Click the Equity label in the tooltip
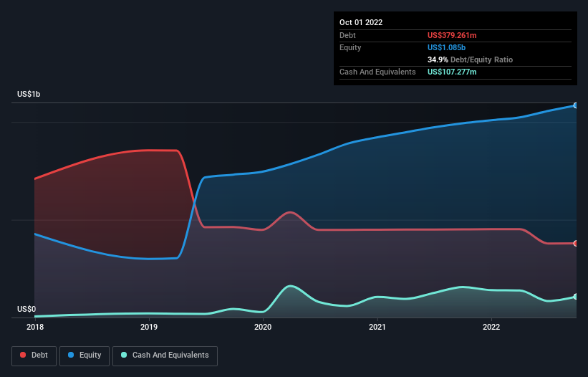The height and width of the screenshot is (377, 588). coord(350,47)
